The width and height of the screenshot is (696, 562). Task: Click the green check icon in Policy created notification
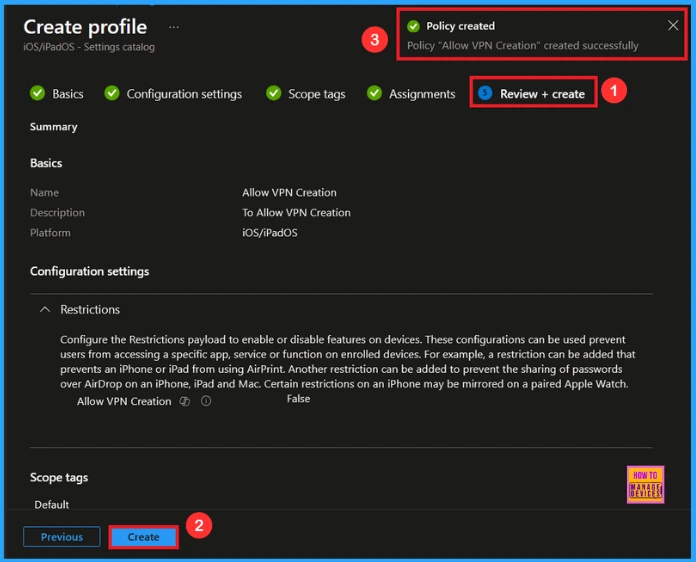(x=413, y=26)
